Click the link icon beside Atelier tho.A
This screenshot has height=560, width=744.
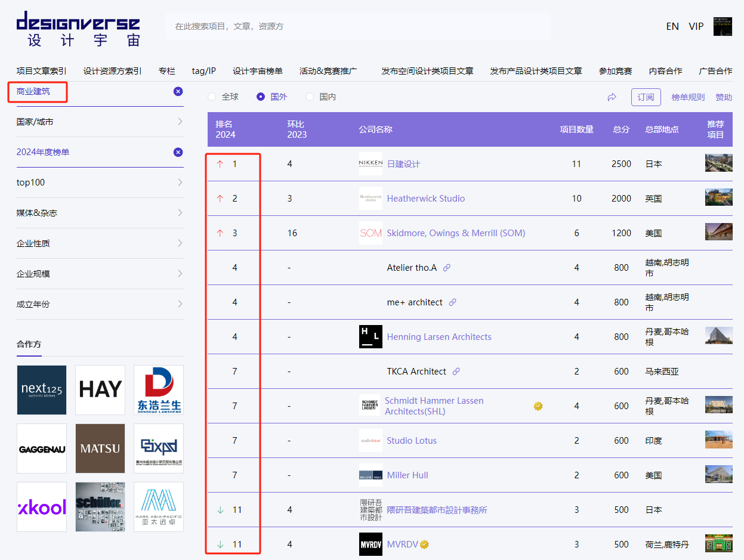point(447,268)
